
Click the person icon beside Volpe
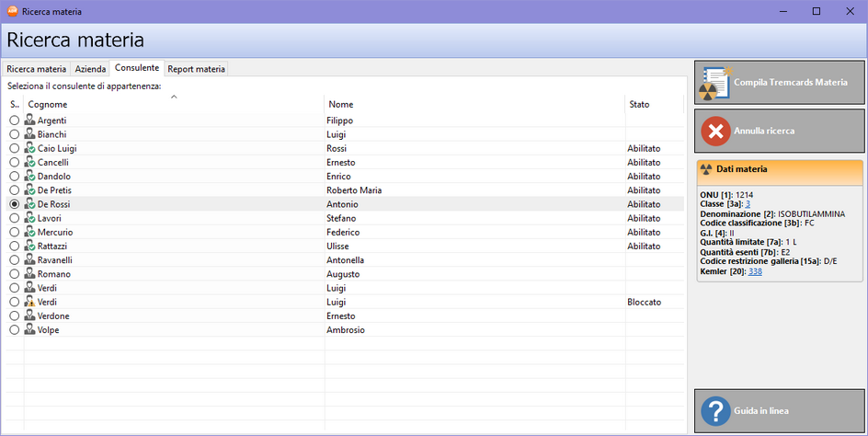point(29,329)
